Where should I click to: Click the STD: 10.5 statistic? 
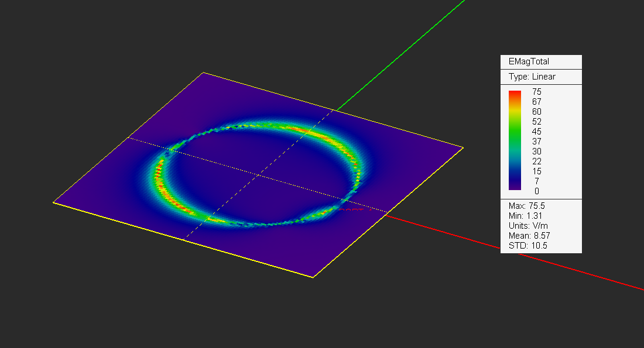click(x=527, y=246)
